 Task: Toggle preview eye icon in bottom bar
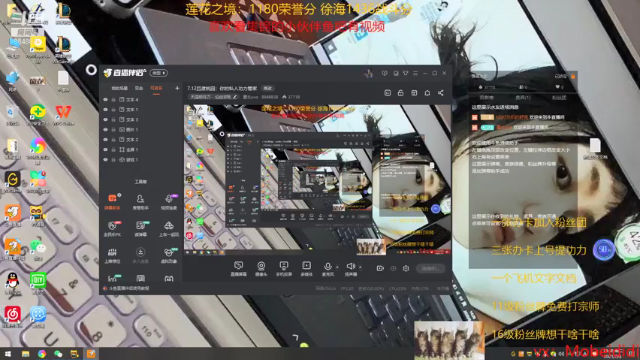click(393, 268)
